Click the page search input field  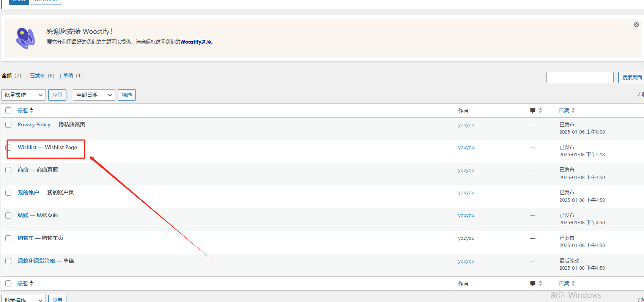point(579,77)
